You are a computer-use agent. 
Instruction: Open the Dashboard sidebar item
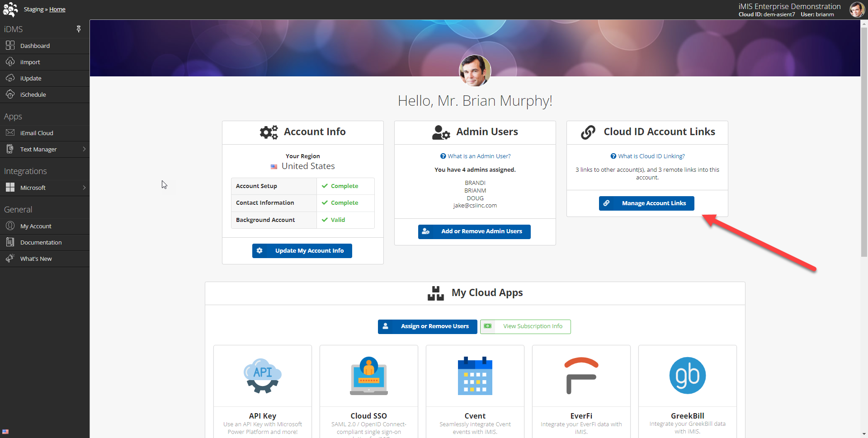(x=35, y=46)
